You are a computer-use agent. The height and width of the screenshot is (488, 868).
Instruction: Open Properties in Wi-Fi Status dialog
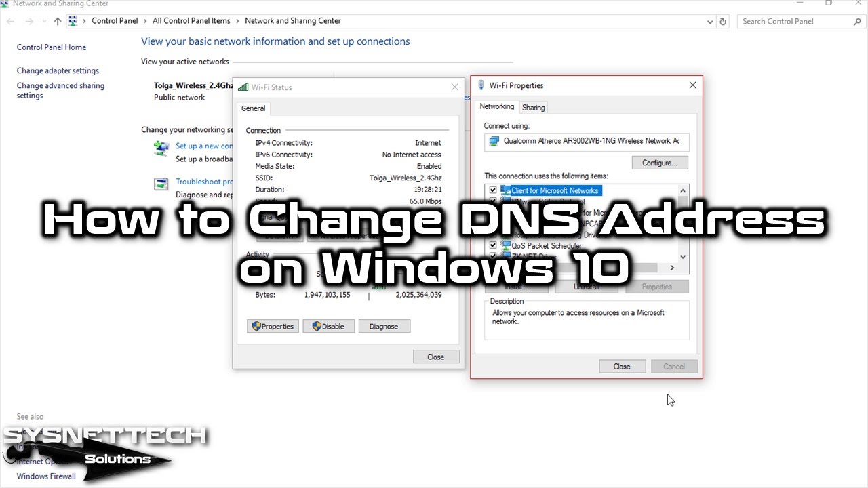[273, 326]
